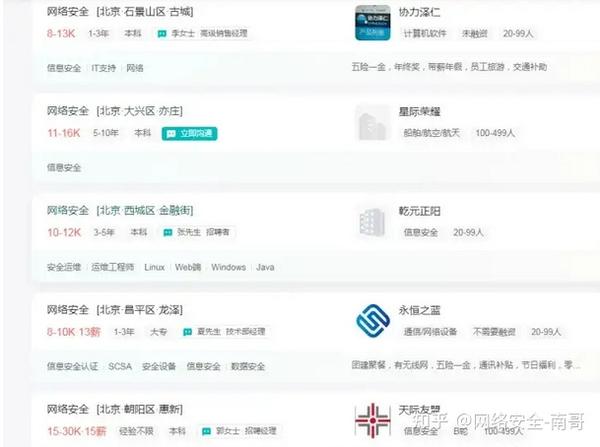This screenshot has height=447, width=600.
Task: Click the 大专 education label
Action: click(158, 332)
